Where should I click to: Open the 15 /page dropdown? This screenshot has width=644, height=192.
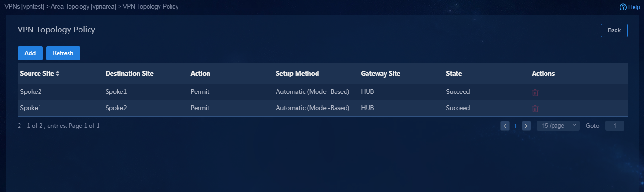[558, 126]
